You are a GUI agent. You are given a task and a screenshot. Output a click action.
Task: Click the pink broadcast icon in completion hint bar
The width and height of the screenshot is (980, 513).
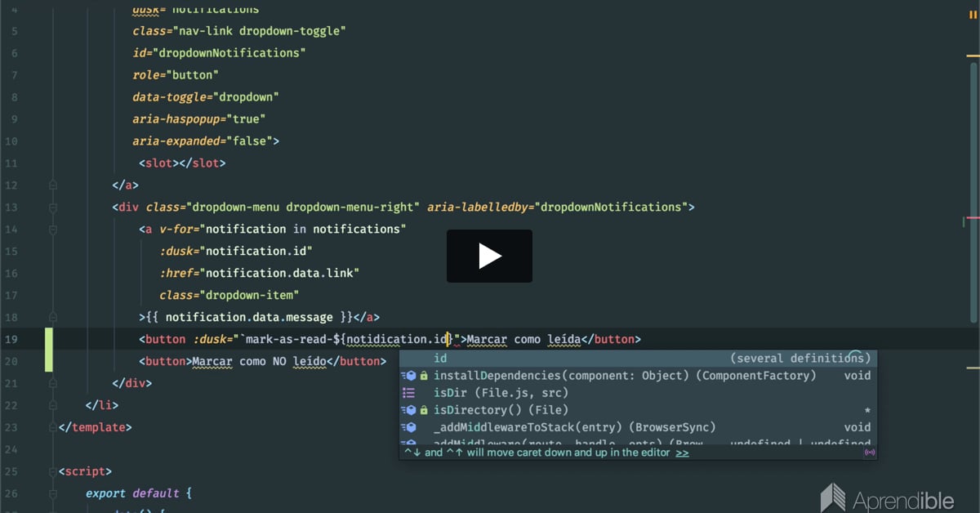coord(869,452)
